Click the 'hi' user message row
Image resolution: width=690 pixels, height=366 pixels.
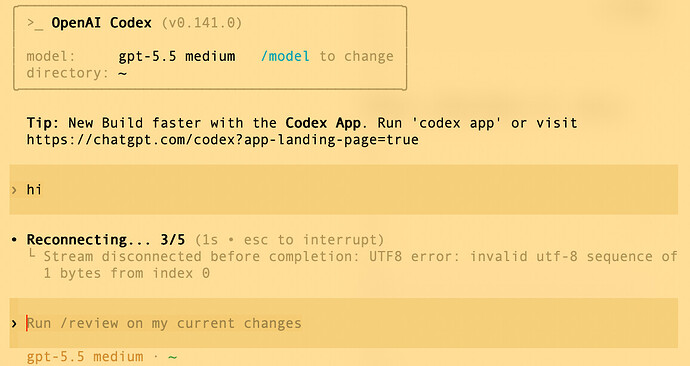tap(344, 190)
